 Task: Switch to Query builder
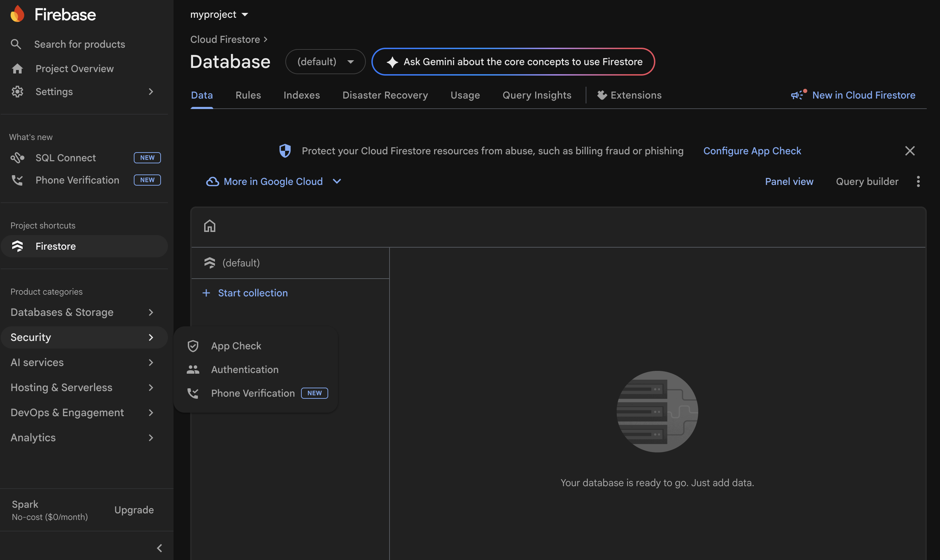coord(867,181)
